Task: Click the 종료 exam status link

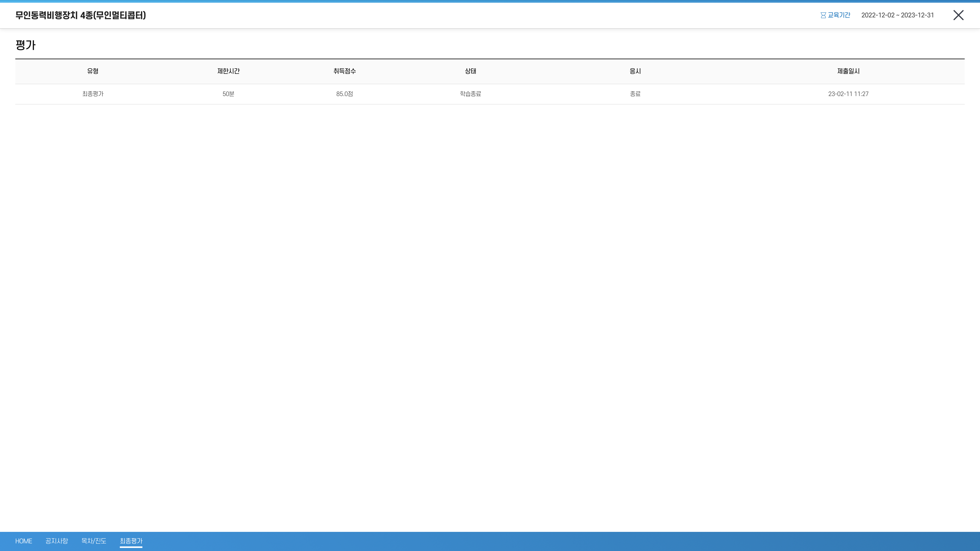Action: pyautogui.click(x=635, y=94)
